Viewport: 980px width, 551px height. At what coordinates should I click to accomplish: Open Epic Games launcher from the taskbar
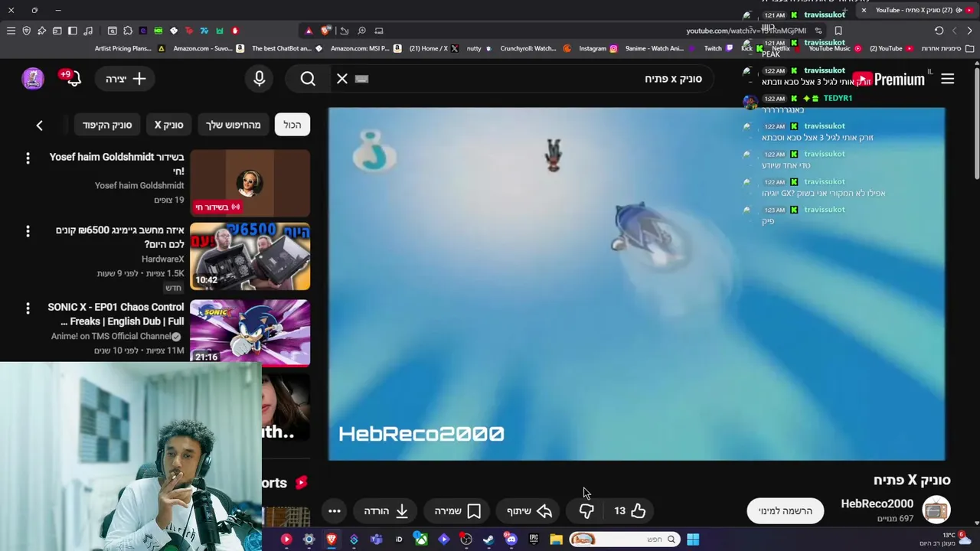534,540
